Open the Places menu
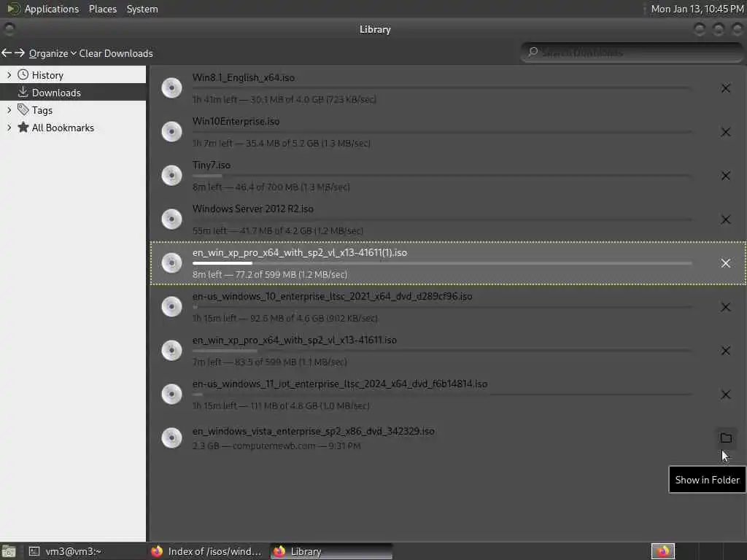The image size is (747, 560). [x=102, y=9]
